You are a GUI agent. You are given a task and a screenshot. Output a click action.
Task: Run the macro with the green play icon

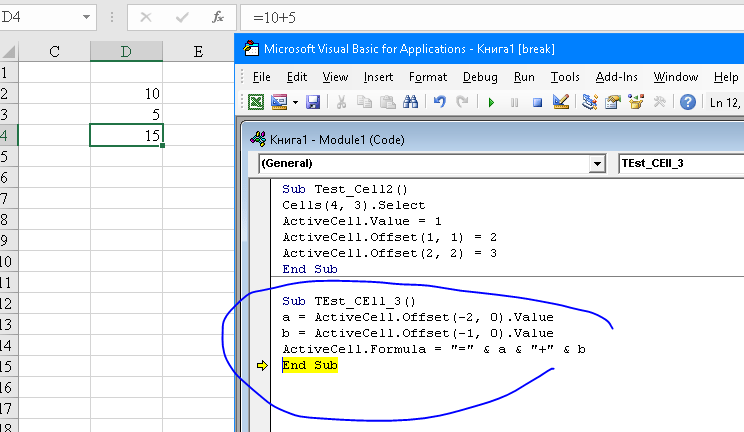[491, 102]
